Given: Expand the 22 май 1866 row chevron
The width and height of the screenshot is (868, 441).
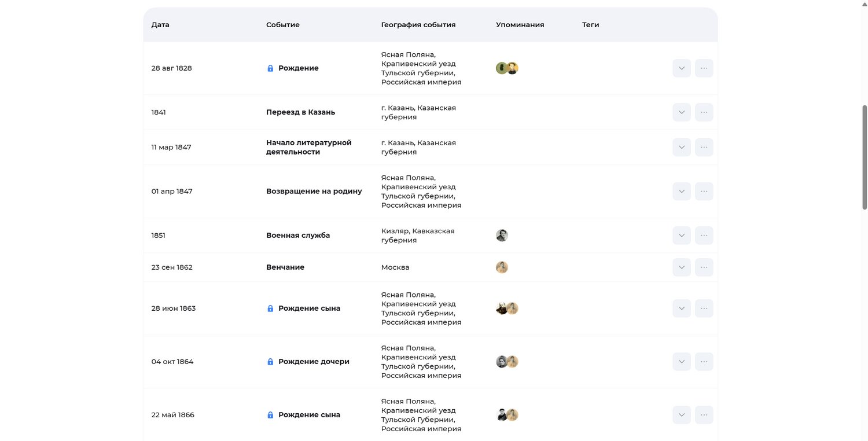Looking at the screenshot, I should click(682, 415).
